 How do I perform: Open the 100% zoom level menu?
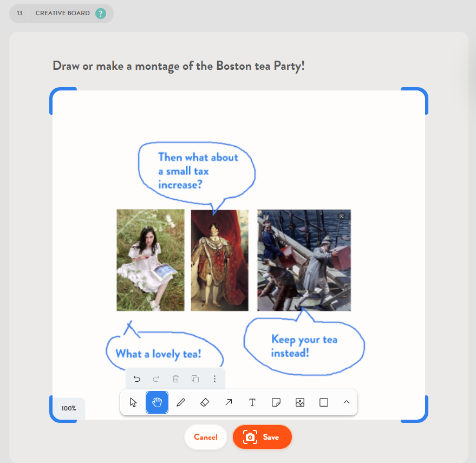coord(68,408)
